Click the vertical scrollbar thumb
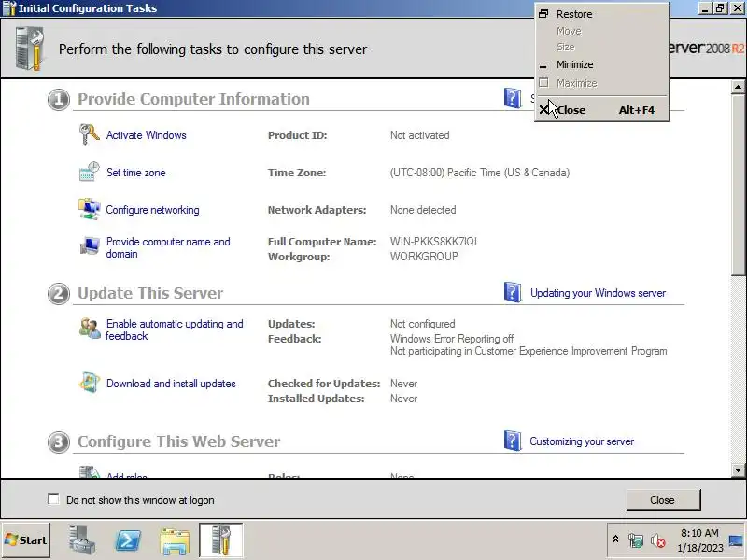The width and height of the screenshot is (747, 560). 738,184
